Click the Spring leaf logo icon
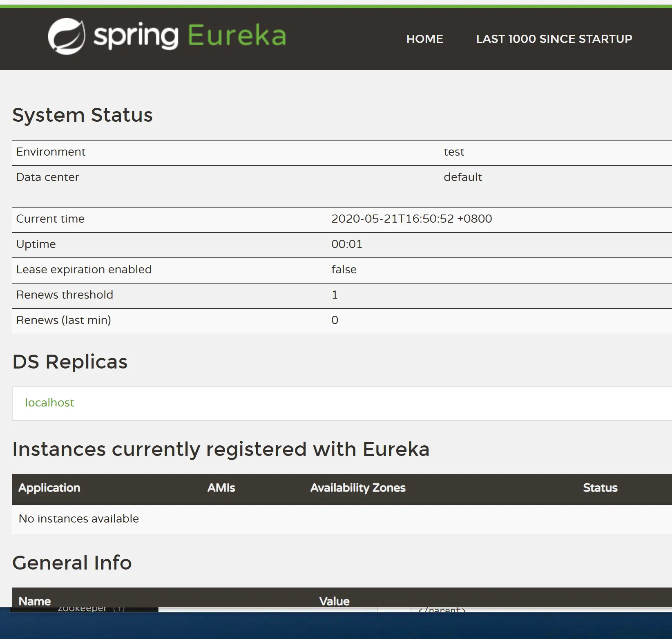Screen dimensions: 672x639 pos(67,36)
